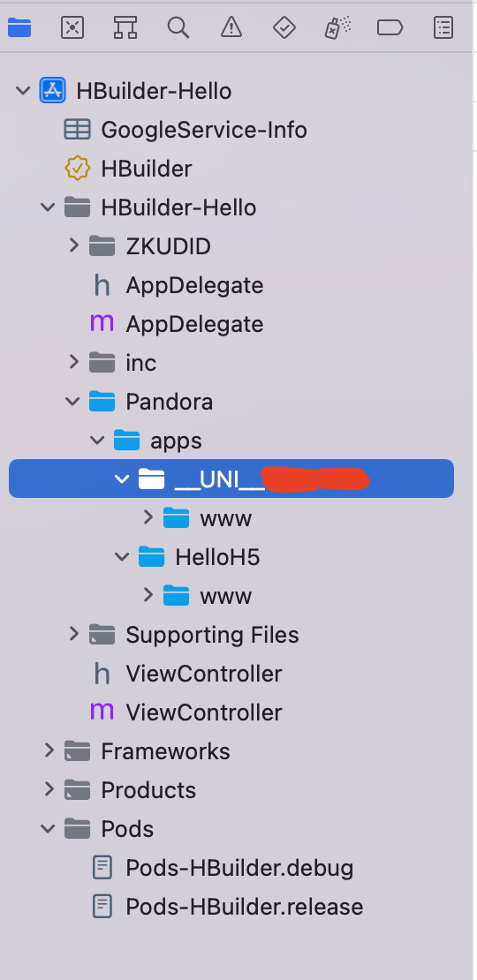This screenshot has height=980, width=477.
Task: Collapse the HBuilder-Hello project root
Action: pos(23,91)
